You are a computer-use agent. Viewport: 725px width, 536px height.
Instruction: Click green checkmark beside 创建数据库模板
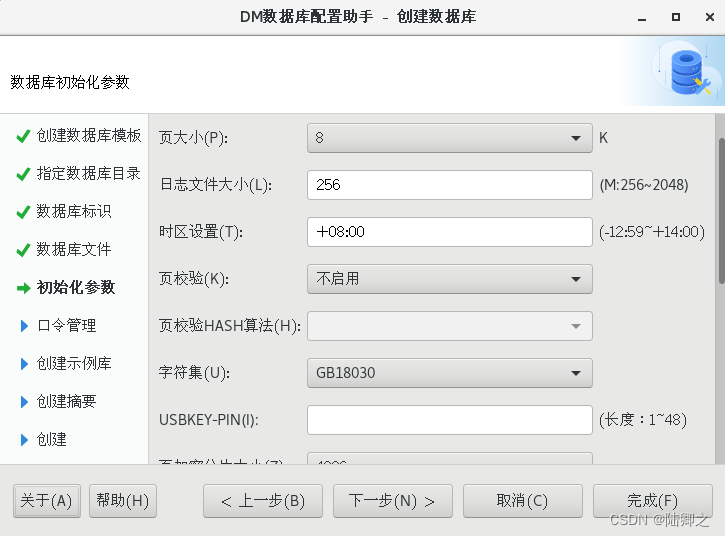[x=23, y=136]
